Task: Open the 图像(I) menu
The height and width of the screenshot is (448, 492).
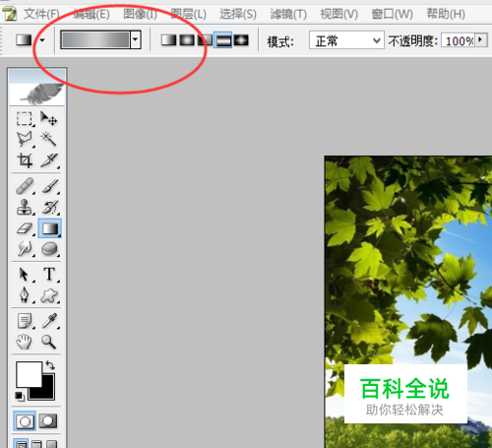Action: [140, 14]
